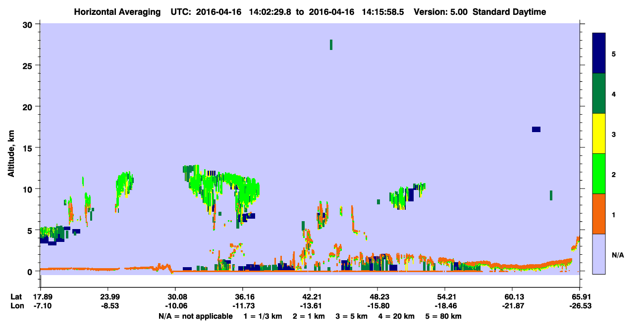Click 'Standard Daytime' in the title
This screenshot has width=644, height=330.
509,12
